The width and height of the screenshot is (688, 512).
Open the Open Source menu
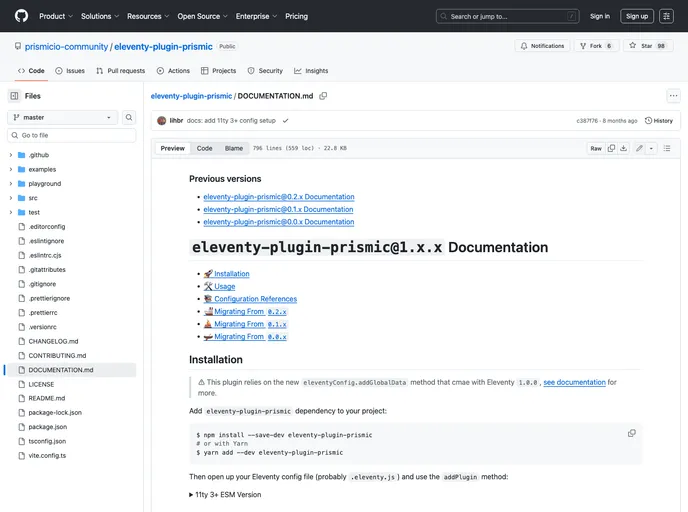(x=202, y=16)
